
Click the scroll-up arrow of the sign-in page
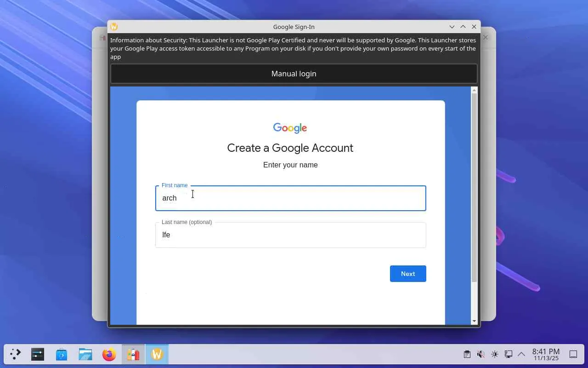pos(475,90)
